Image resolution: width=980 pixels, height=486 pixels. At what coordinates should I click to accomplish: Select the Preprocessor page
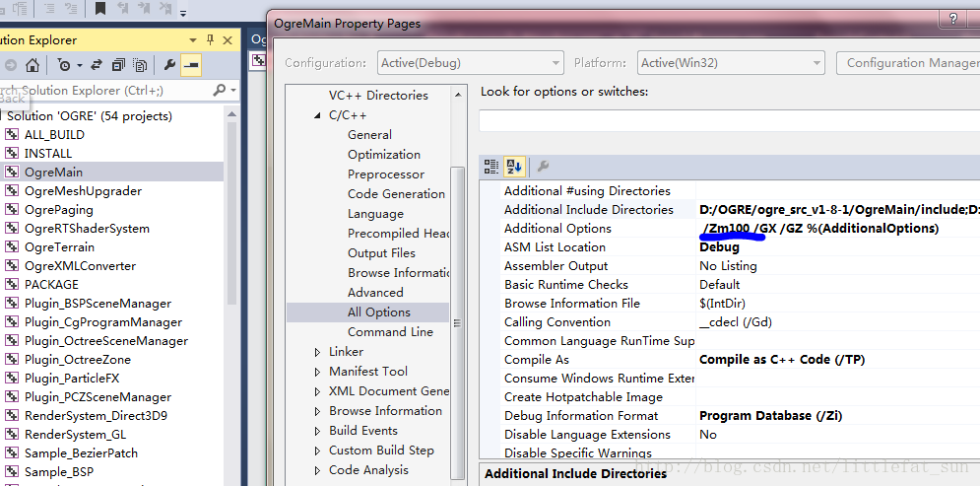point(386,174)
